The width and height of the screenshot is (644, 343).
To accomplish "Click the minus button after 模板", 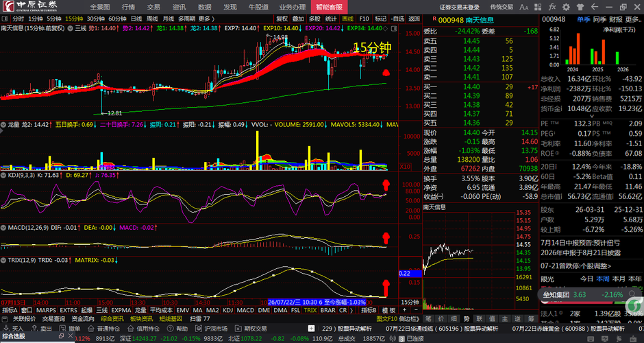I will click(416, 310).
